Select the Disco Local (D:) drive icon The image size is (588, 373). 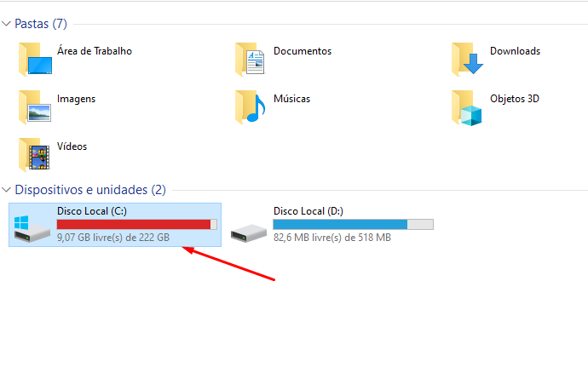249,232
